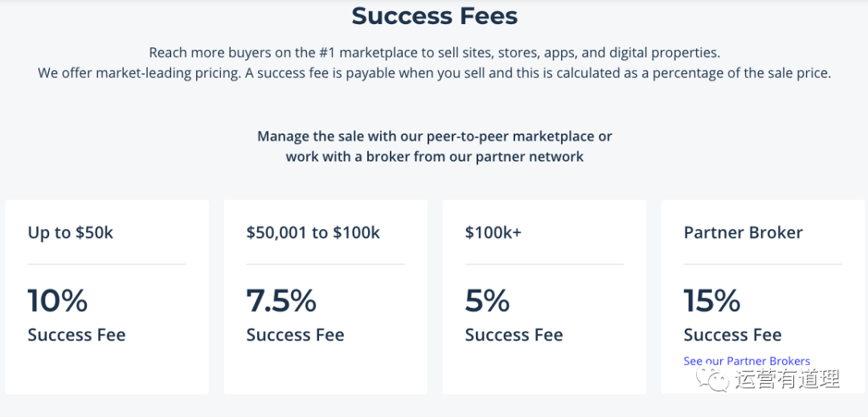Viewport: 868px width, 417px height.
Task: Click the $100k+ card title
Action: (x=493, y=233)
